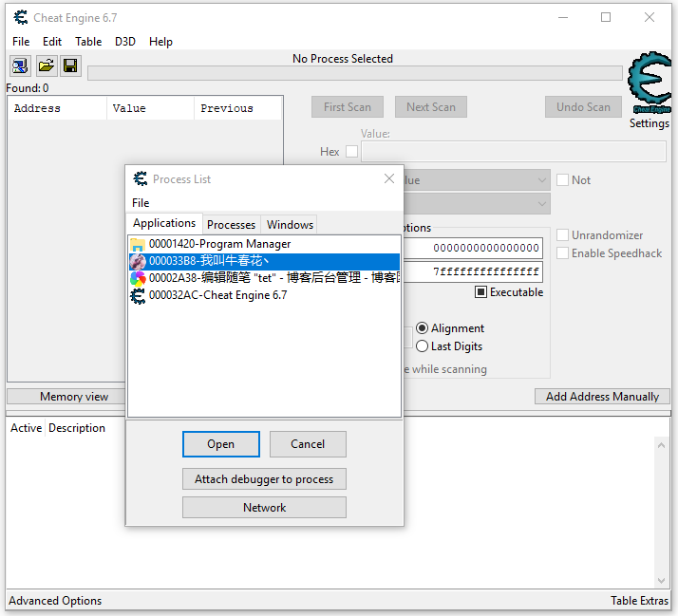The height and width of the screenshot is (616, 678).
Task: Switch to the Processes tab
Action: pos(232,225)
